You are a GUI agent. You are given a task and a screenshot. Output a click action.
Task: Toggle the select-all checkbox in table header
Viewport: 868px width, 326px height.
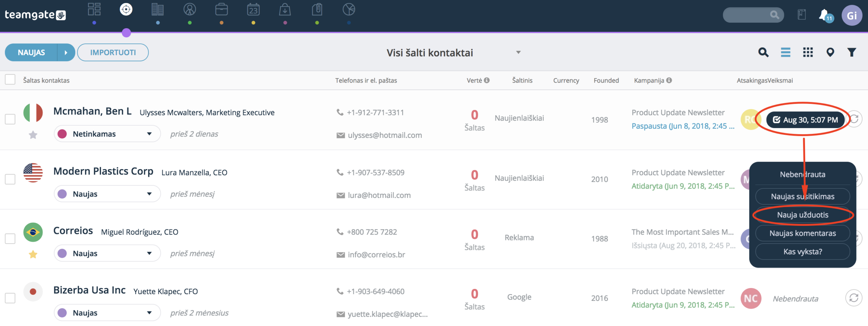click(10, 79)
